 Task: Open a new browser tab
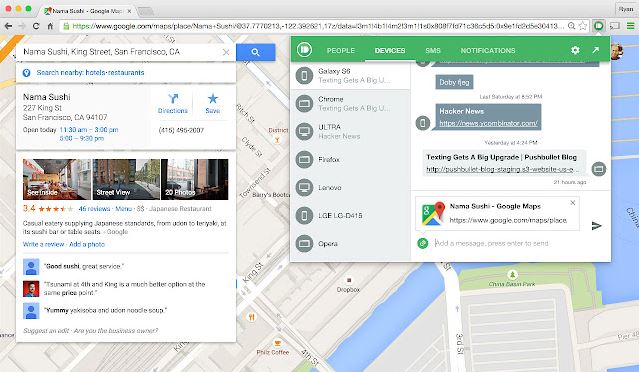click(145, 11)
